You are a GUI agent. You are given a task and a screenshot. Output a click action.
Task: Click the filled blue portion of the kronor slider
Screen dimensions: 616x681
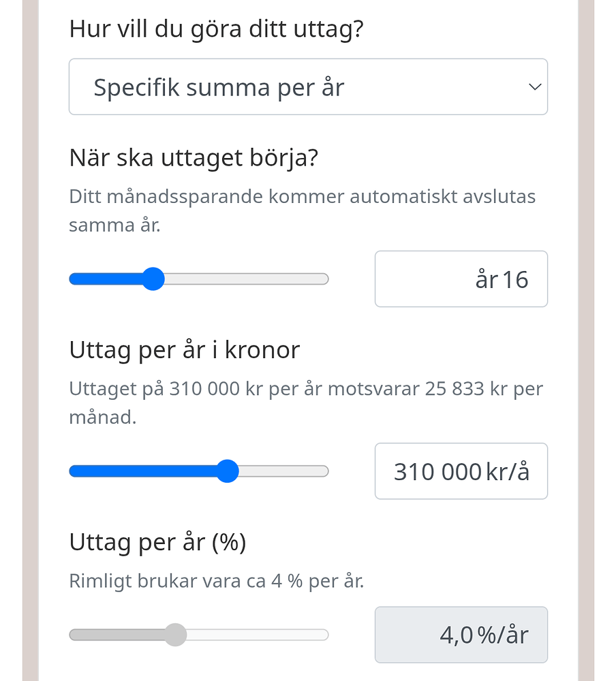coord(136,471)
